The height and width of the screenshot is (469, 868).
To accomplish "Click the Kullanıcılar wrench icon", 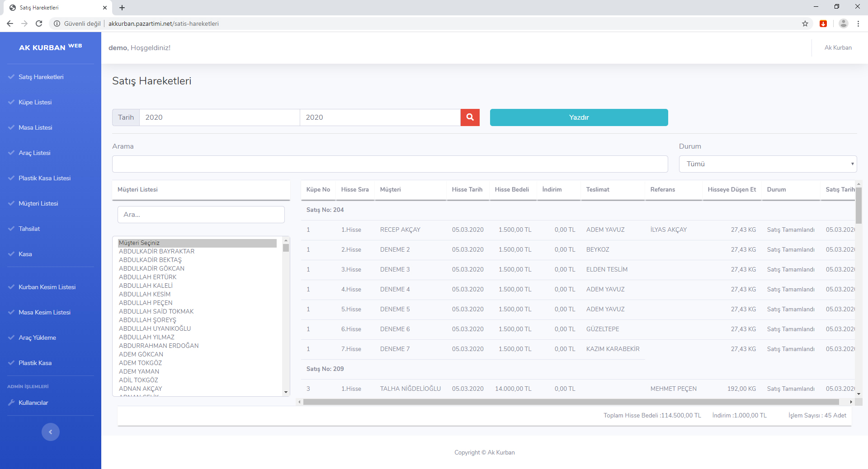I will 11,403.
